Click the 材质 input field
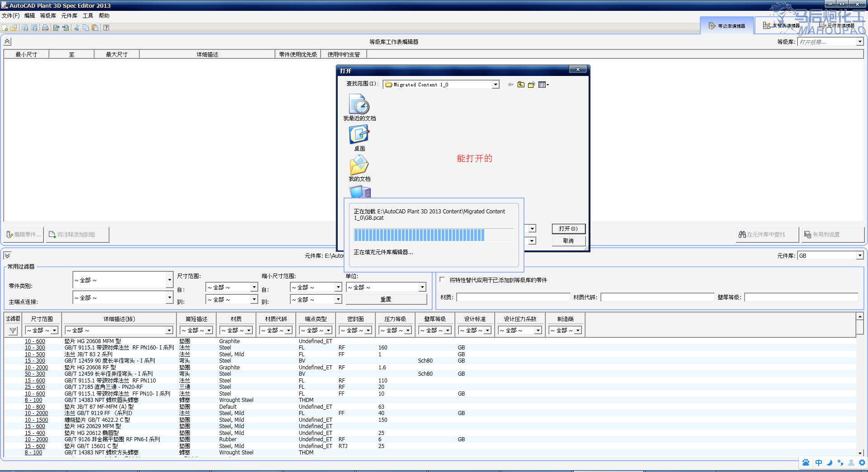868x472 pixels. coord(514,297)
